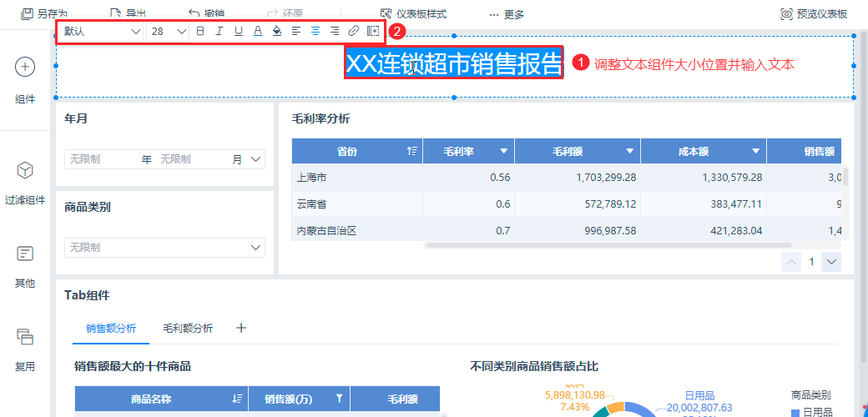Open 仪表板样式 dashboard style settings

click(x=413, y=14)
